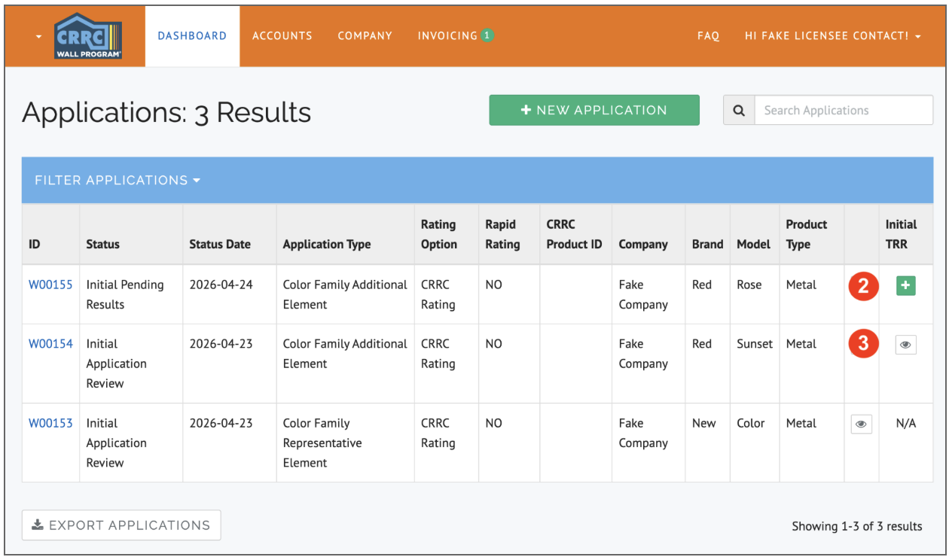Click the New Application button
952x560 pixels.
tap(594, 110)
